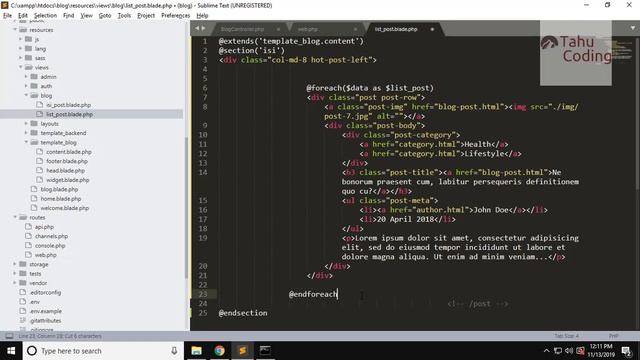Open the Project menu
This screenshot has width=640, height=360.
pyautogui.click(x=146, y=16)
